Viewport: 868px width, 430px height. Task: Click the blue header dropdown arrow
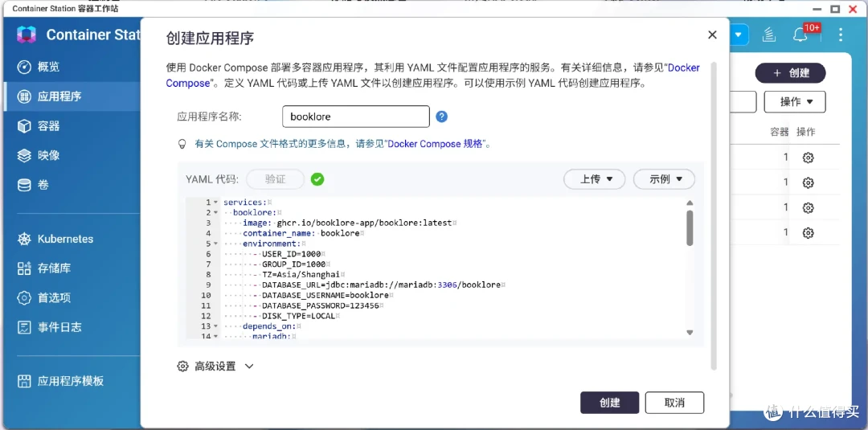[739, 35]
